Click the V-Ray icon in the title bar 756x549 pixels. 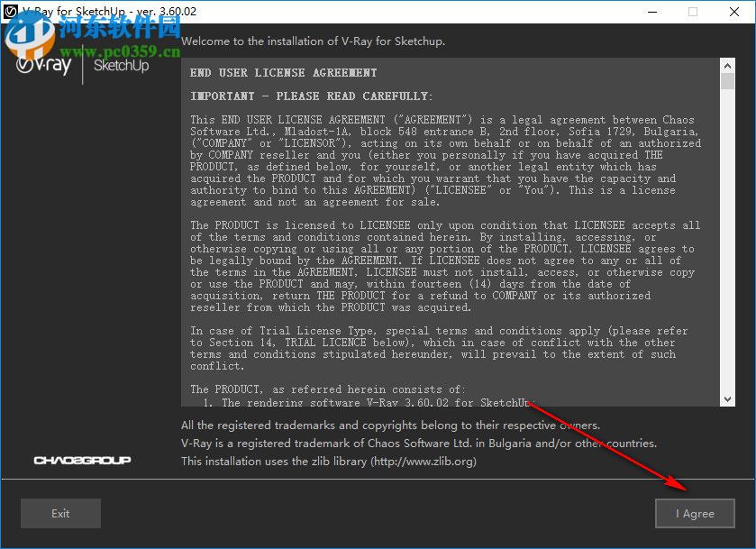pyautogui.click(x=12, y=12)
